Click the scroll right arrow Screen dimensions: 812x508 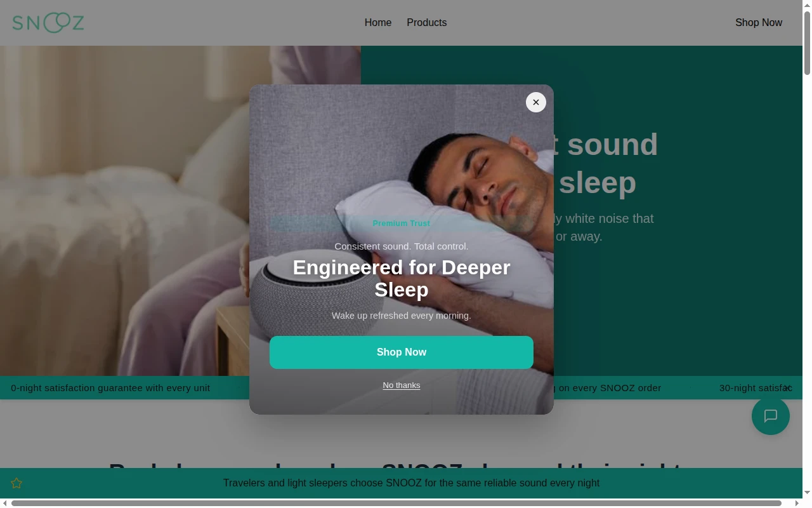pyautogui.click(x=797, y=503)
